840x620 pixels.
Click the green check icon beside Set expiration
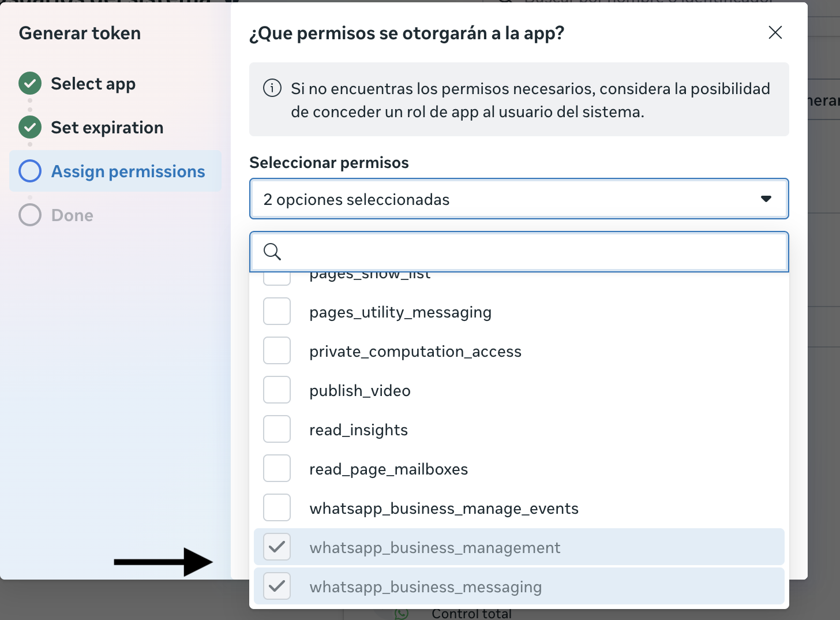[30, 128]
